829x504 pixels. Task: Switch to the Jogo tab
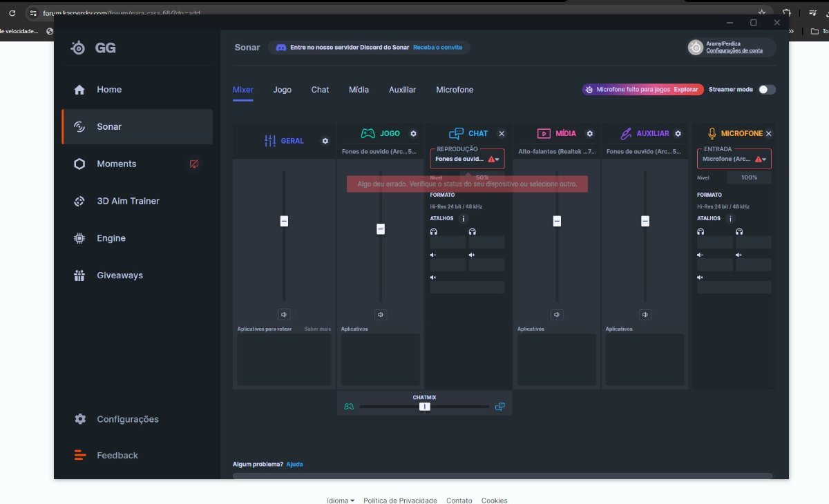tap(282, 90)
